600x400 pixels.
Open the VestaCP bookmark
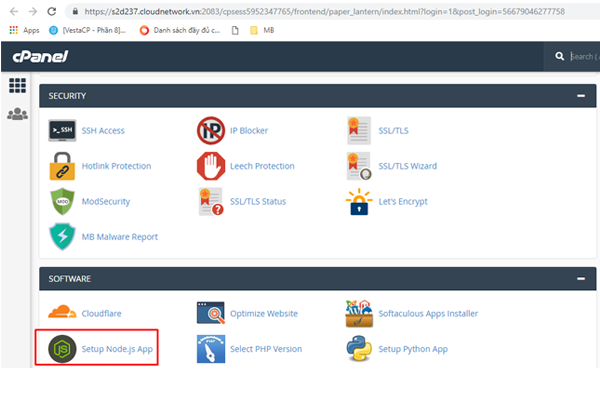87,30
